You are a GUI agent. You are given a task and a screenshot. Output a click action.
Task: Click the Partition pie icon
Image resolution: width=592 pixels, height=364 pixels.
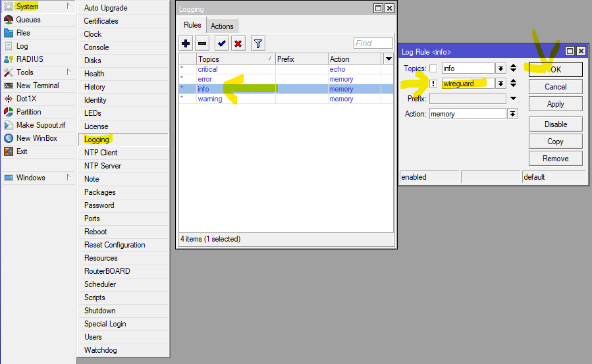tap(9, 112)
